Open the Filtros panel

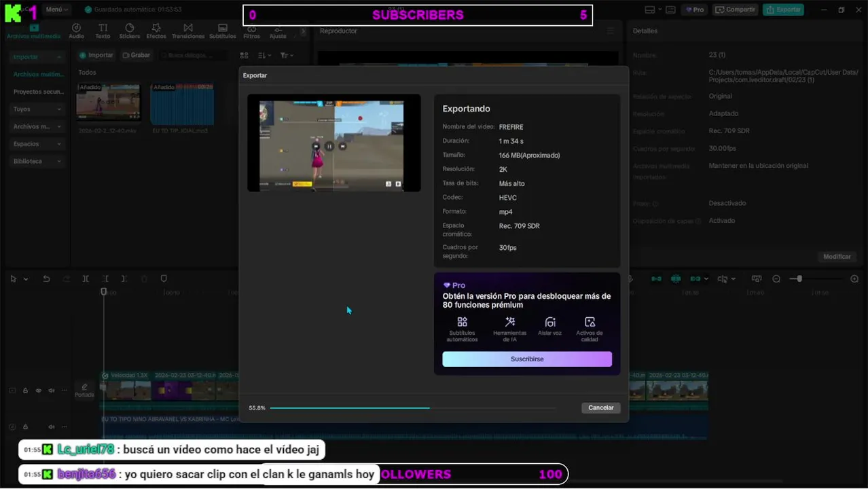(x=251, y=33)
